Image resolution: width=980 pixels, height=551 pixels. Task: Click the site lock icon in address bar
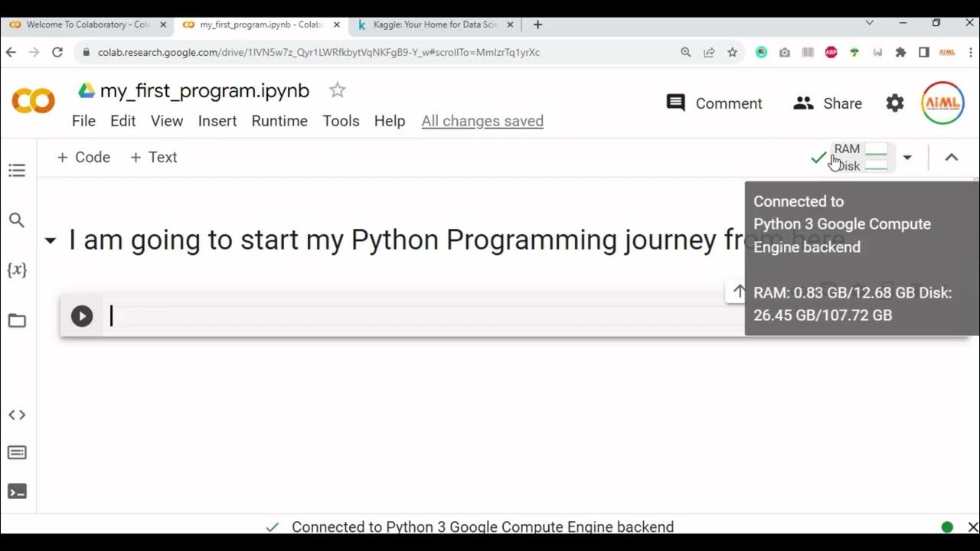pyautogui.click(x=86, y=53)
